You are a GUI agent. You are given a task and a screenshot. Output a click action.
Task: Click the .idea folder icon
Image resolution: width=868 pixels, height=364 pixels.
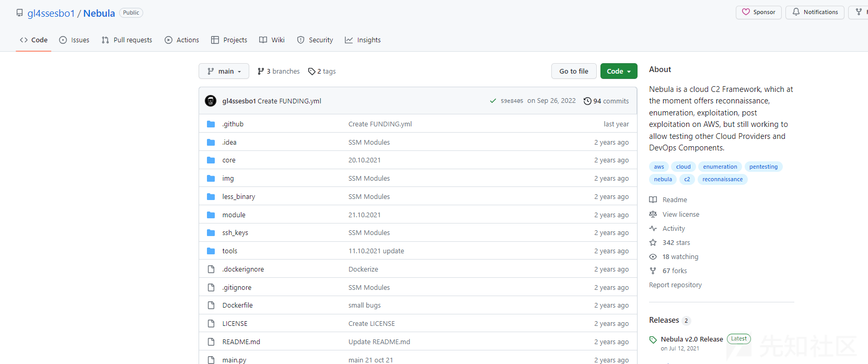[x=211, y=142]
